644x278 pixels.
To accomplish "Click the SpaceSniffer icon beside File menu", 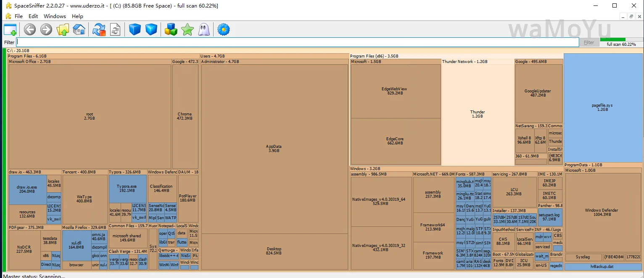I will click(8, 16).
